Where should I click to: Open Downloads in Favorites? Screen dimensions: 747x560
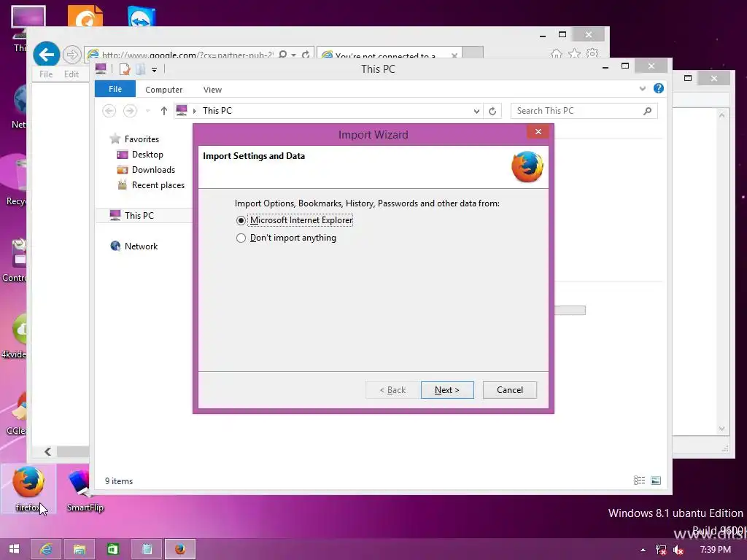tap(153, 169)
